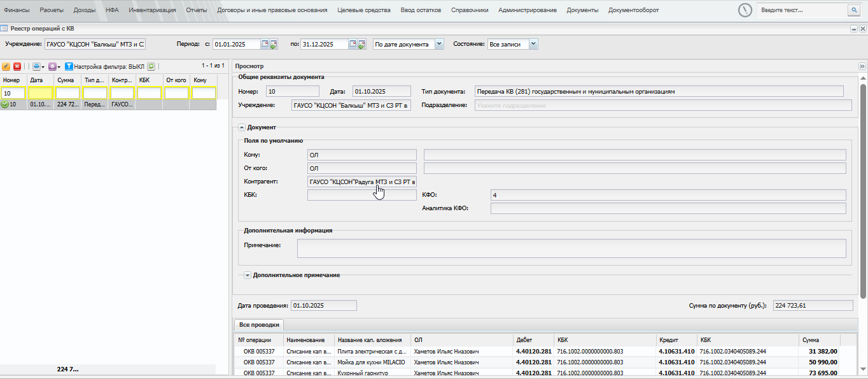Image resolution: width=868 pixels, height=379 pixels.
Task: Open the 'Отчеты' menu
Action: point(196,10)
